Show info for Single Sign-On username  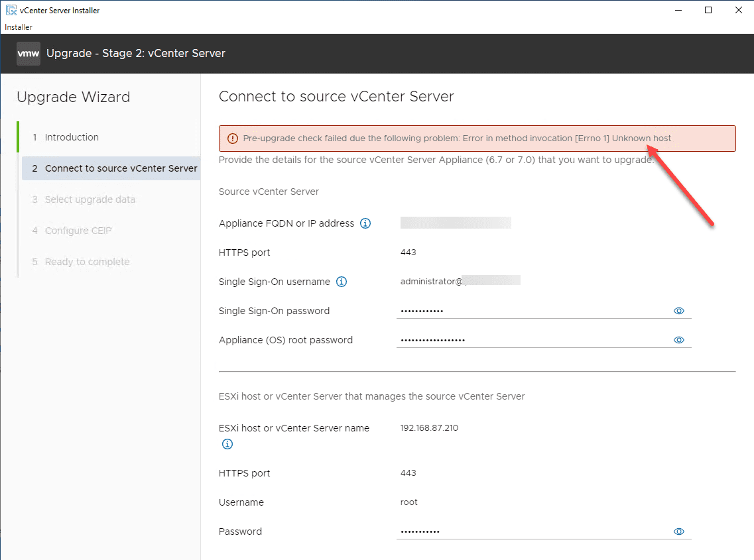click(342, 282)
